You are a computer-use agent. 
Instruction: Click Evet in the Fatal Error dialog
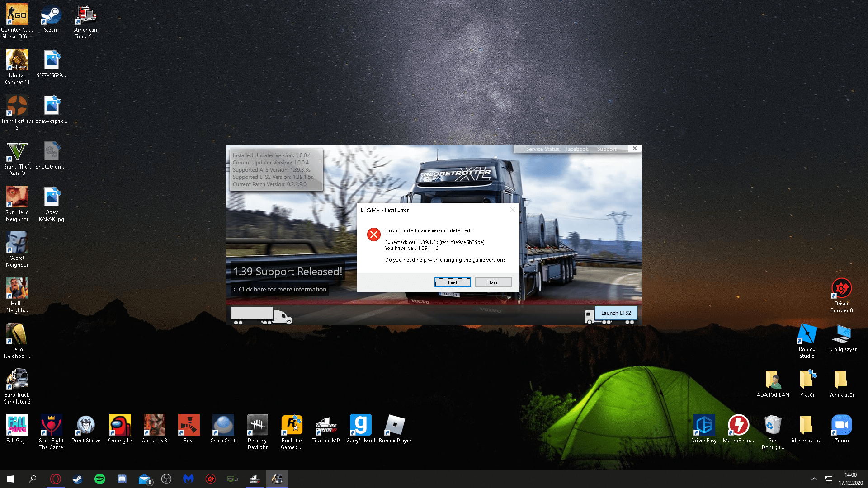point(453,282)
